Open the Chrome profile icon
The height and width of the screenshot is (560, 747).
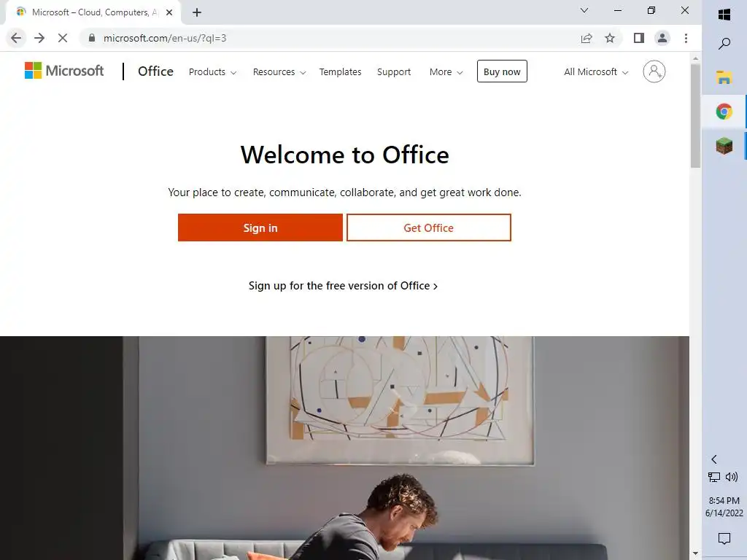[x=662, y=38]
